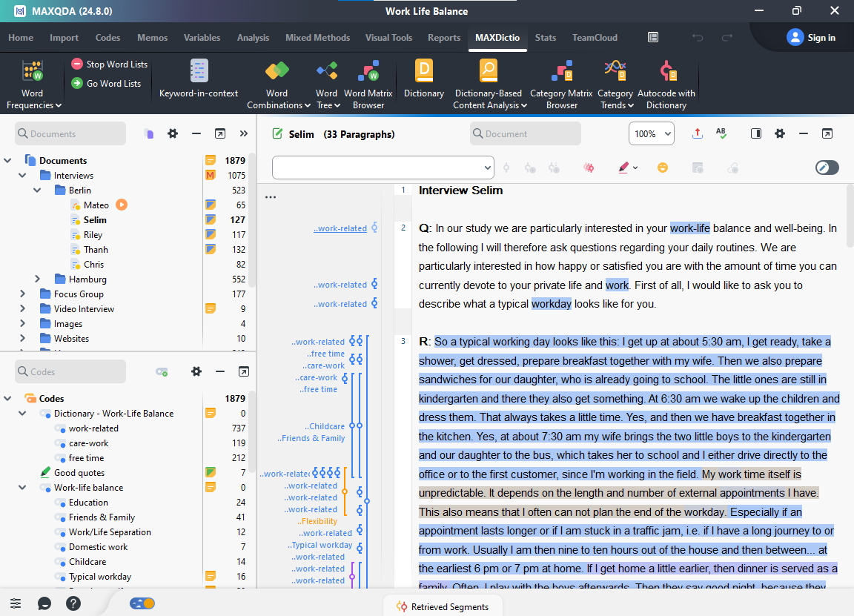Collapse the Berlin folder
This screenshot has height=616, width=854.
pos(37,190)
